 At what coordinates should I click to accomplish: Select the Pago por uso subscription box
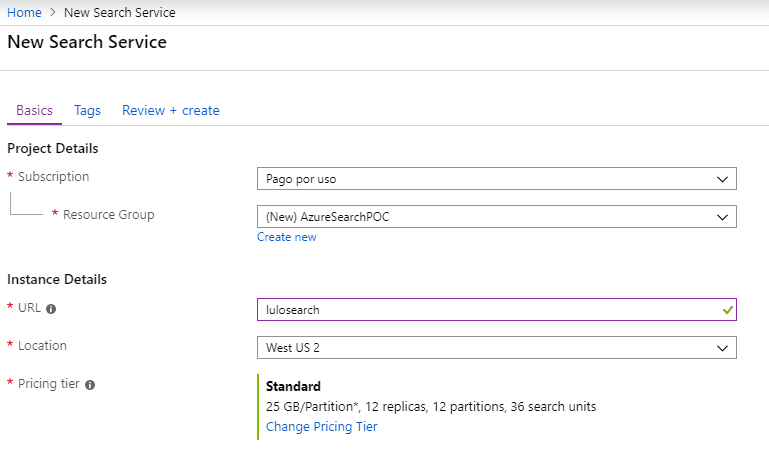pyautogui.click(x=497, y=179)
